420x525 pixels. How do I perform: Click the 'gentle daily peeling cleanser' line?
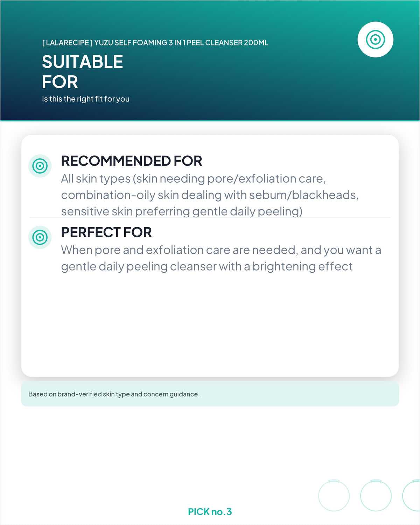click(x=207, y=266)
